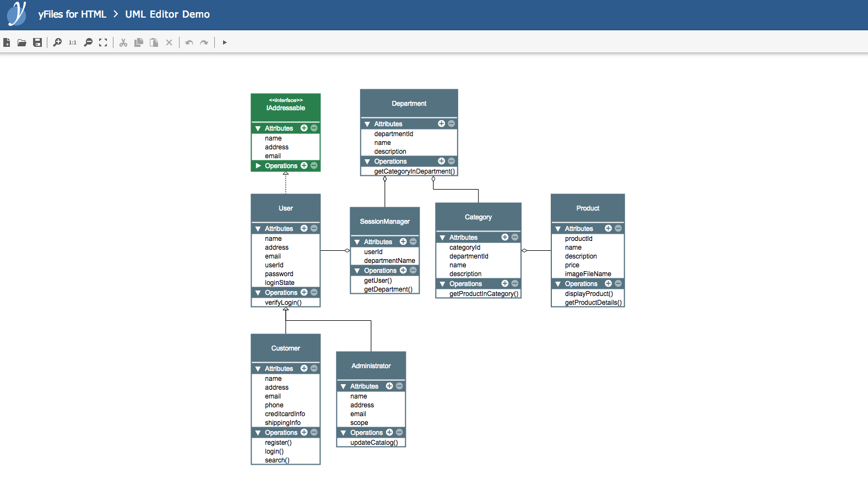Add an operation to the SessionManager class
The height and width of the screenshot is (479, 868).
403,270
